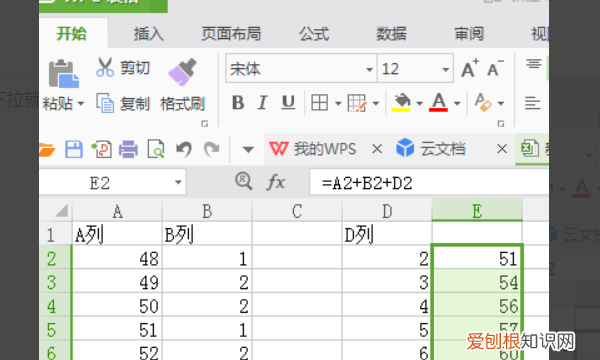This screenshot has height=360, width=600.
Task: Open Print Preview icon
Action: coord(156,149)
